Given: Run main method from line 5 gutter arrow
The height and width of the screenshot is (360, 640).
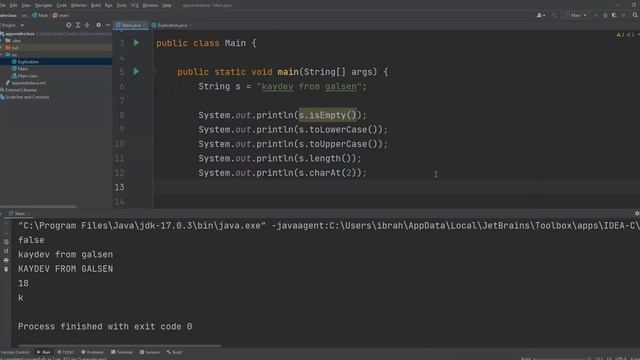Looking at the screenshot, I should (136, 71).
